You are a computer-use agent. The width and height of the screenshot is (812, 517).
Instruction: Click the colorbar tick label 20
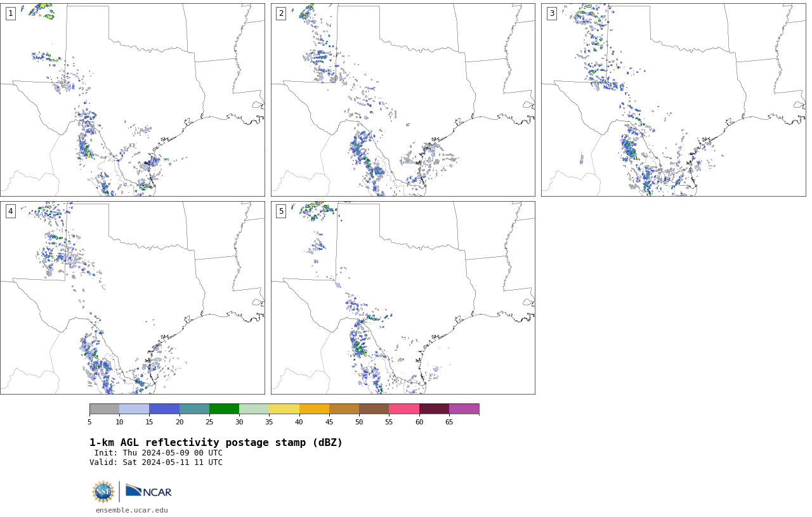(180, 422)
